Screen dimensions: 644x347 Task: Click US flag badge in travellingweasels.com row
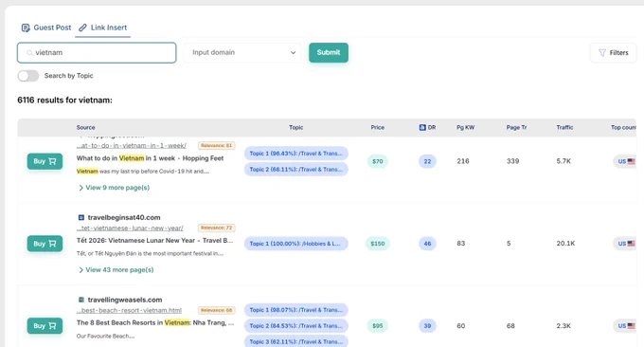(x=626, y=325)
